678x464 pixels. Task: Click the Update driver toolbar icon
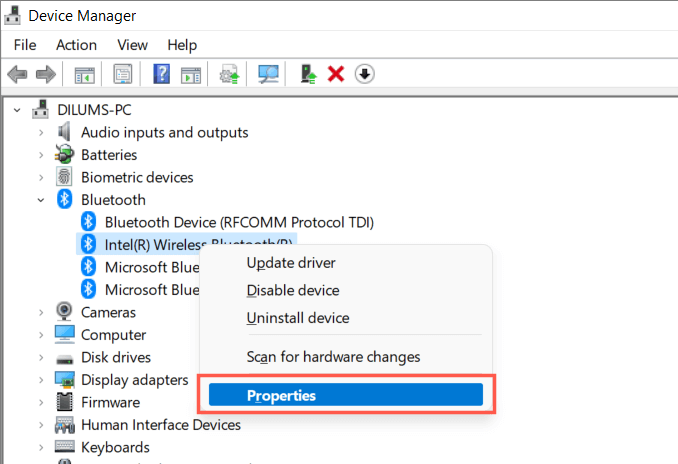310,74
